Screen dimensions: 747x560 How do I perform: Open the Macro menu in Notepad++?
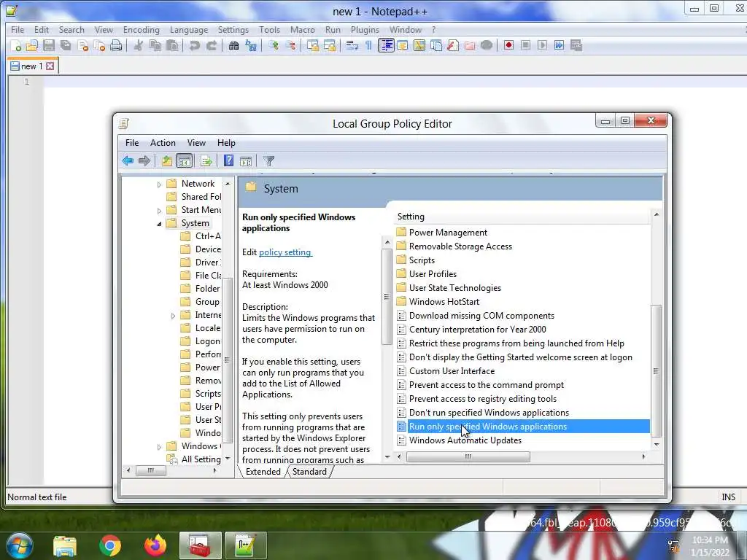303,29
